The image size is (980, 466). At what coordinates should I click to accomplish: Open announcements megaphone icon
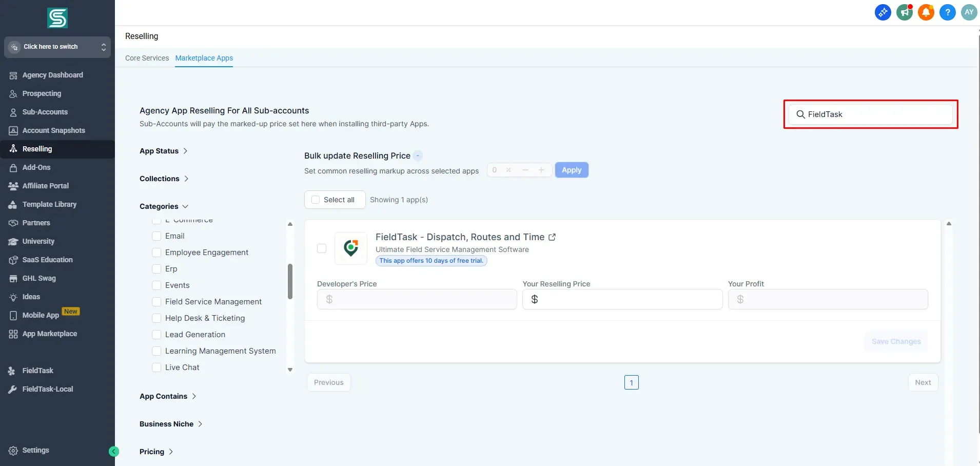click(905, 12)
